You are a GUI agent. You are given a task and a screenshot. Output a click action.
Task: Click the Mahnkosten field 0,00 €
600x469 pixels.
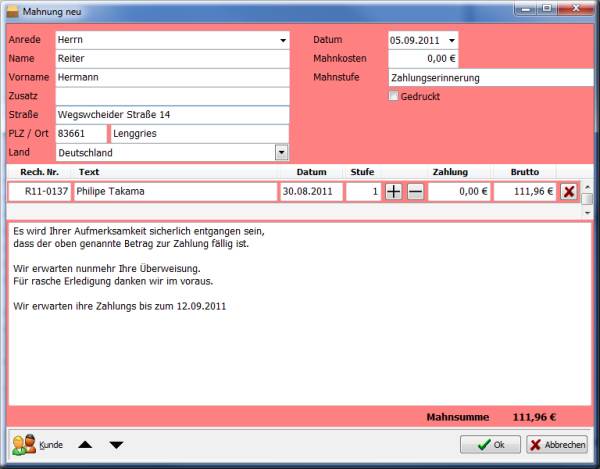click(423, 59)
